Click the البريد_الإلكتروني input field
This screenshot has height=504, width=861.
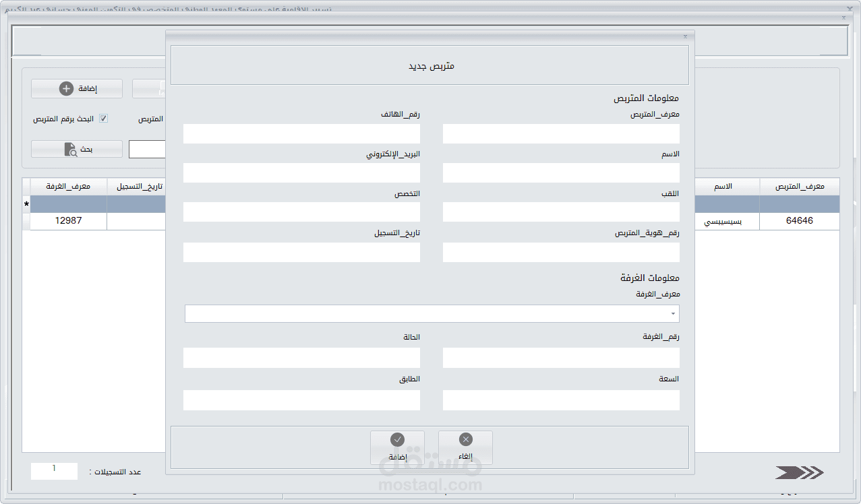coord(301,172)
